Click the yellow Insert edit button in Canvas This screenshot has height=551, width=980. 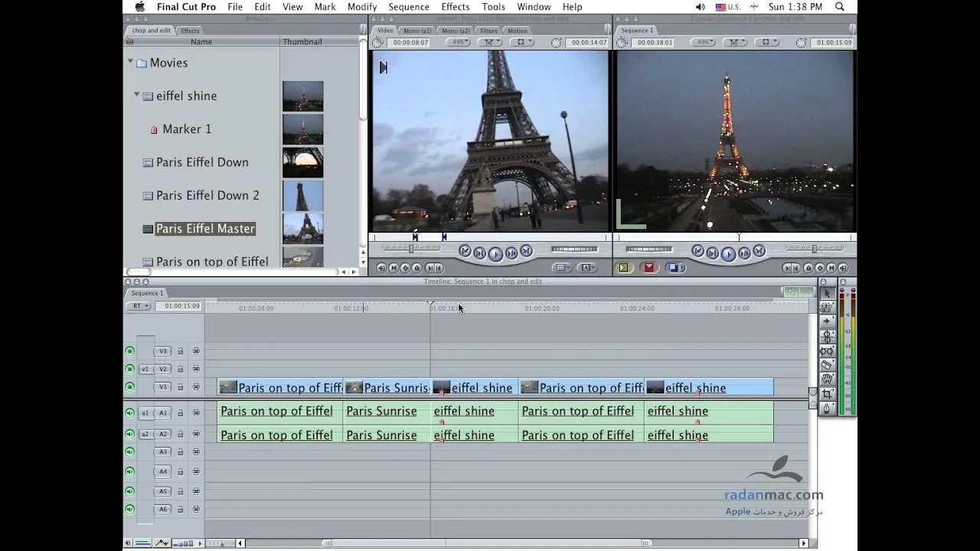click(623, 268)
